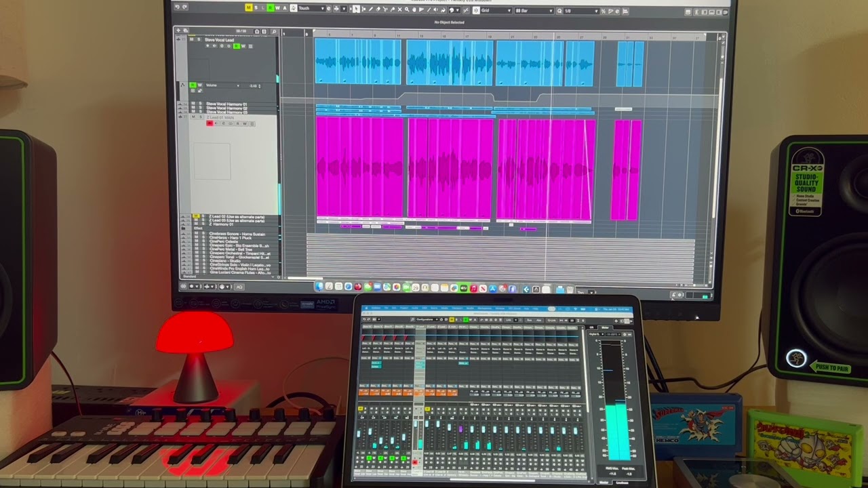Toggle the Snap icon left of Grid
This screenshot has height=488, width=868.
point(476,10)
